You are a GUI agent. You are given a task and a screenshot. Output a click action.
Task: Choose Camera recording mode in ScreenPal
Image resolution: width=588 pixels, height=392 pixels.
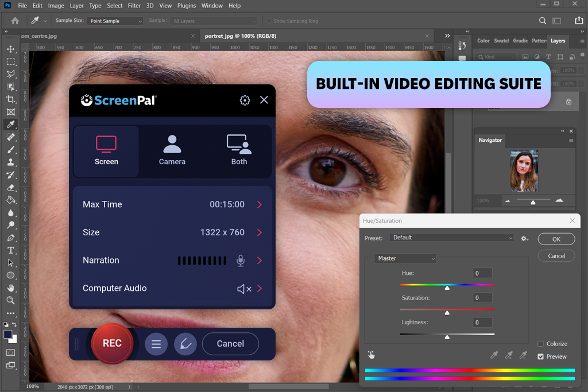(x=172, y=151)
